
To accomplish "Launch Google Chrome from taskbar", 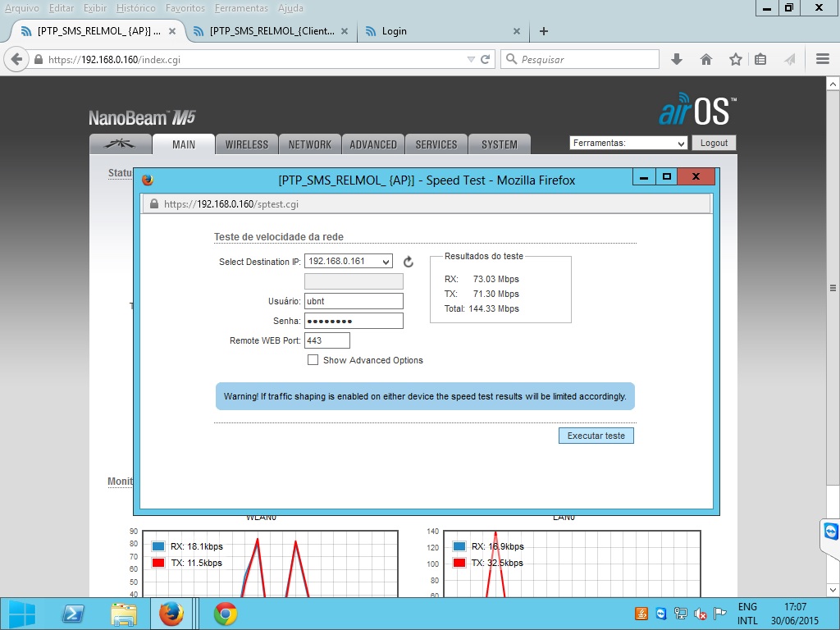I will click(226, 614).
